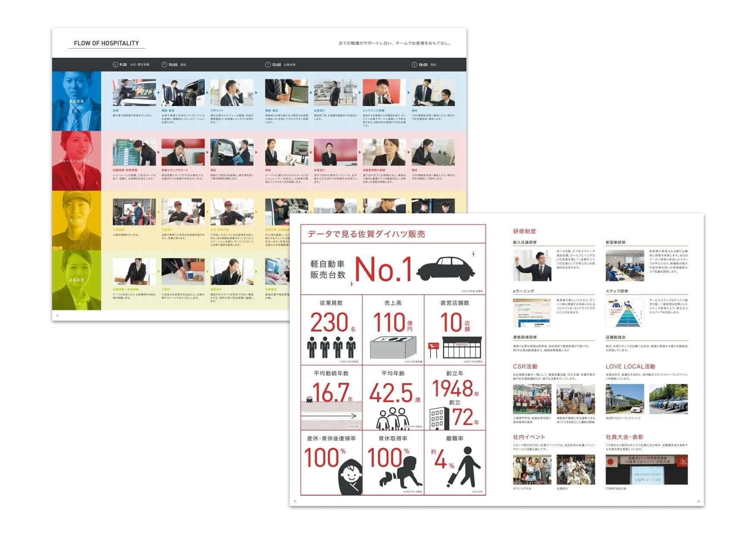Image resolution: width=756 pixels, height=534 pixels.
Task: Click the walking person with suitcase icon
Action: click(464, 467)
